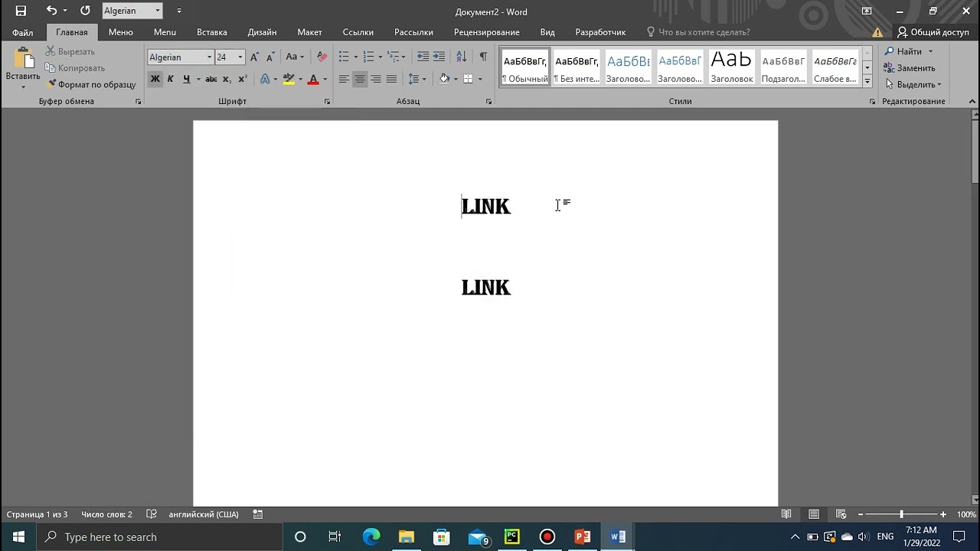Decrease font size with the smaller A icon
The height and width of the screenshot is (551, 980).
[270, 57]
